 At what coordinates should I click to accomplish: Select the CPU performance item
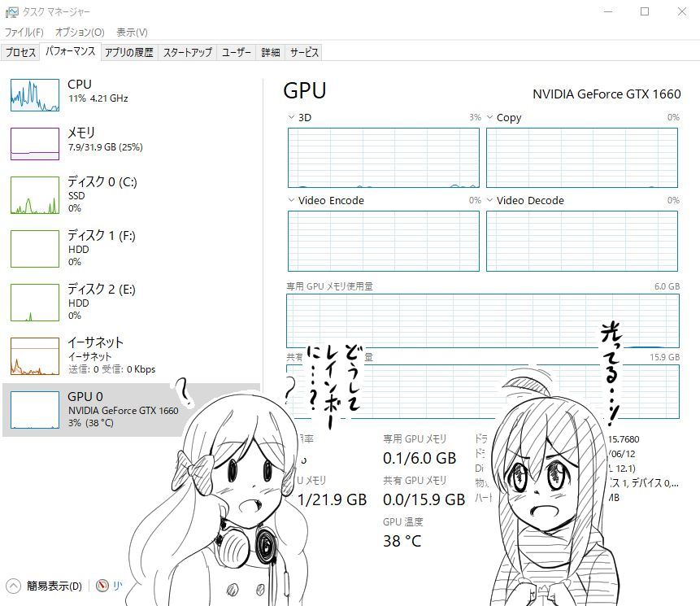(x=131, y=94)
